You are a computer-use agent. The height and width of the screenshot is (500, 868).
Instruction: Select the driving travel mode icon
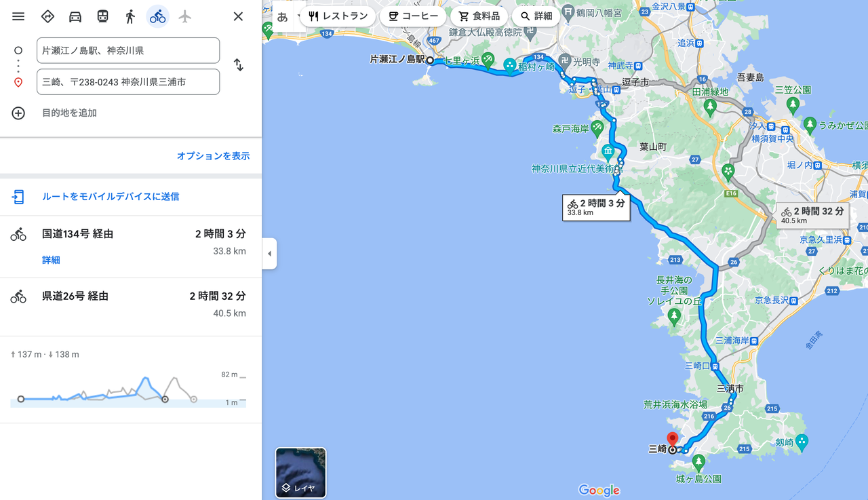[x=75, y=16]
